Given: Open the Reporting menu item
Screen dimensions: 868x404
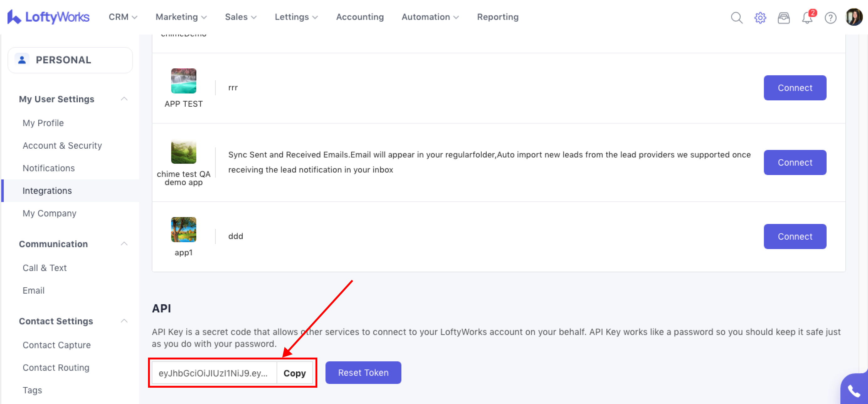Looking at the screenshot, I should pos(497,17).
